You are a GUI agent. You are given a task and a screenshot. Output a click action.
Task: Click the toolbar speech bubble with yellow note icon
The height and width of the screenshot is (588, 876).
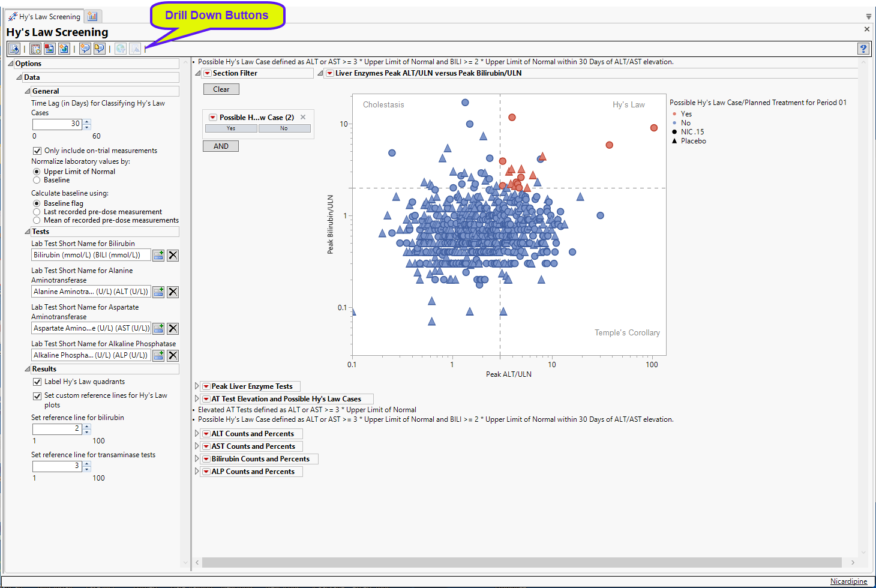pos(100,49)
